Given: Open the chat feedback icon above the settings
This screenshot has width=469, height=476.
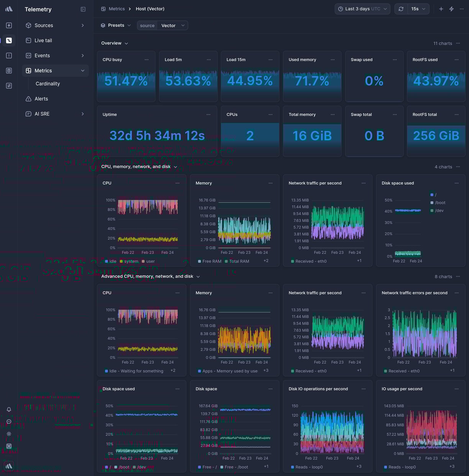Looking at the screenshot, I should pos(9,422).
